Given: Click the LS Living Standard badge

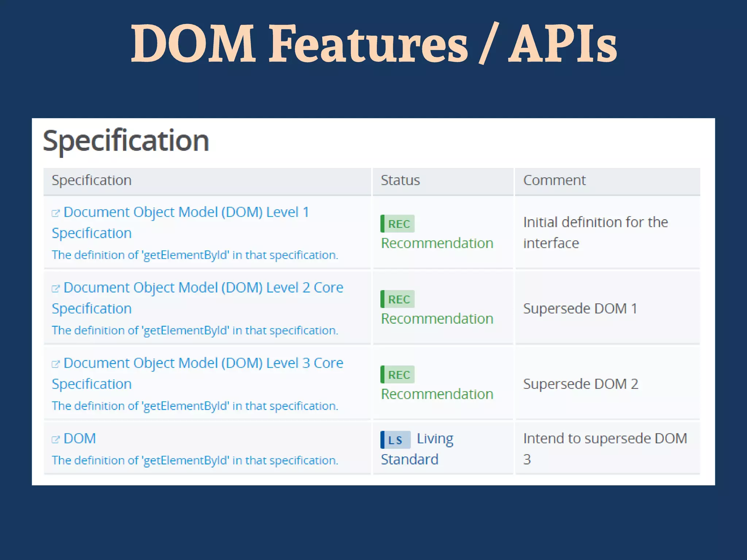Looking at the screenshot, I should click(x=396, y=440).
